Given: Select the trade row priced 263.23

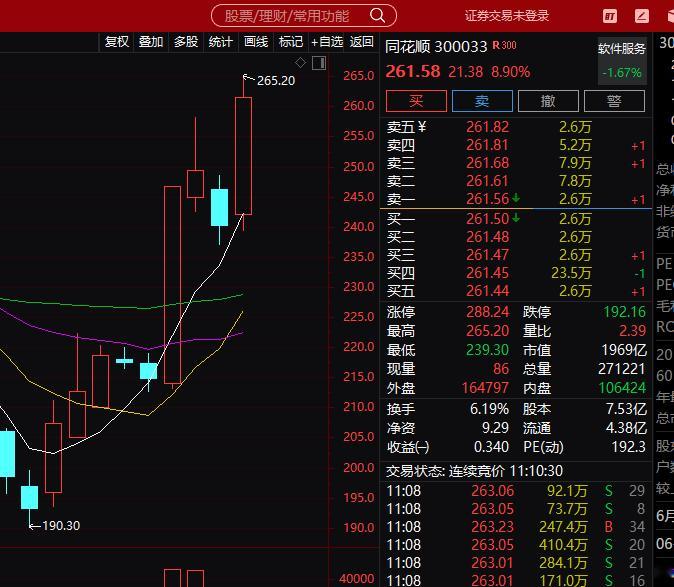Looking at the screenshot, I should pos(515,527).
